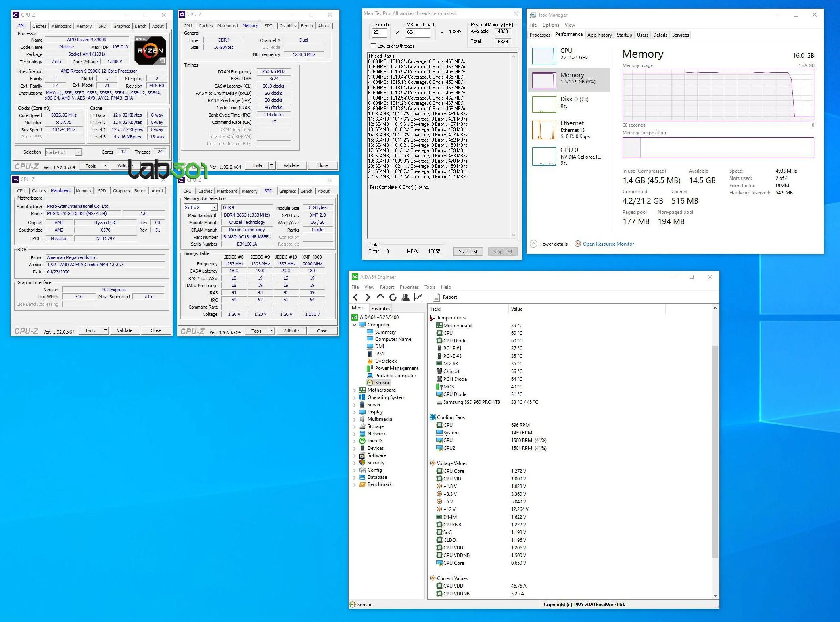Collapse Task Manager with Fewer details

pyautogui.click(x=553, y=244)
